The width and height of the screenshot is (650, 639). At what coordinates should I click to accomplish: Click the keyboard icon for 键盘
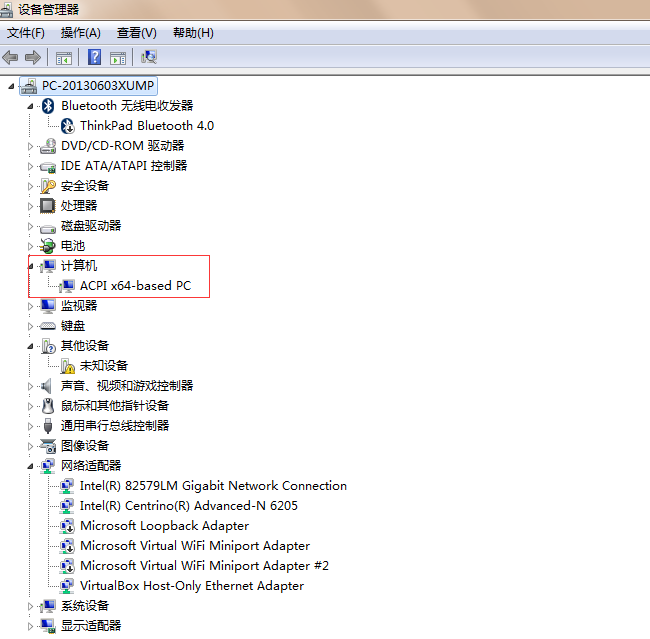48,326
